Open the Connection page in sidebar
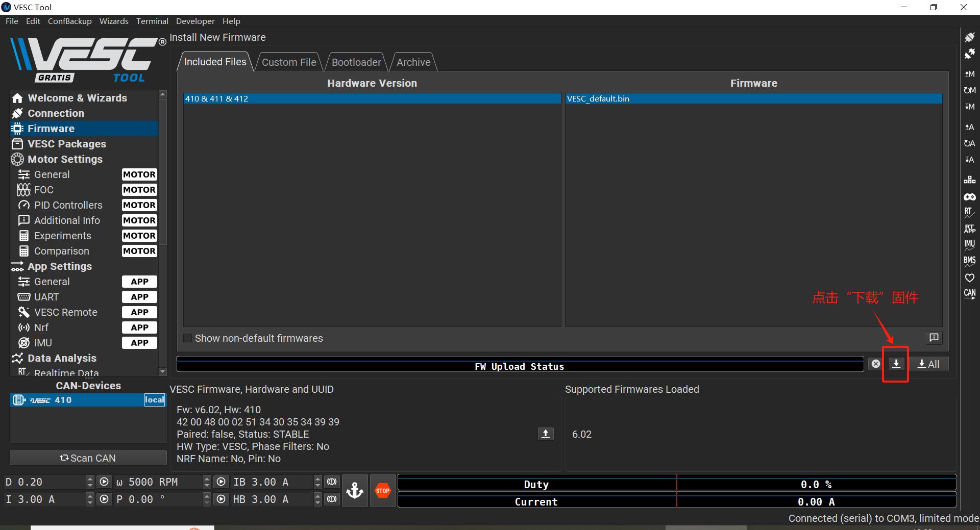980x530 pixels. (x=84, y=113)
